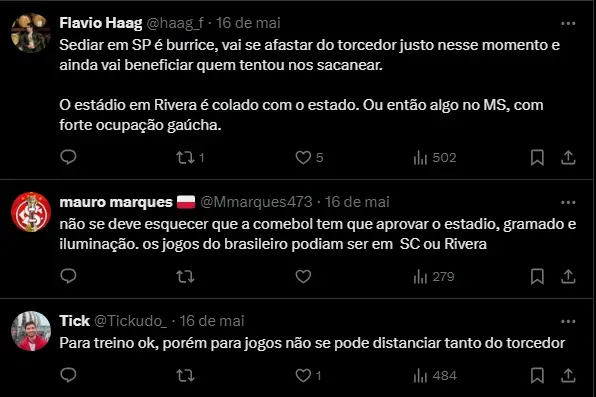Like Flavio Haag's tweet
The width and height of the screenshot is (596, 397).
pyautogui.click(x=309, y=157)
